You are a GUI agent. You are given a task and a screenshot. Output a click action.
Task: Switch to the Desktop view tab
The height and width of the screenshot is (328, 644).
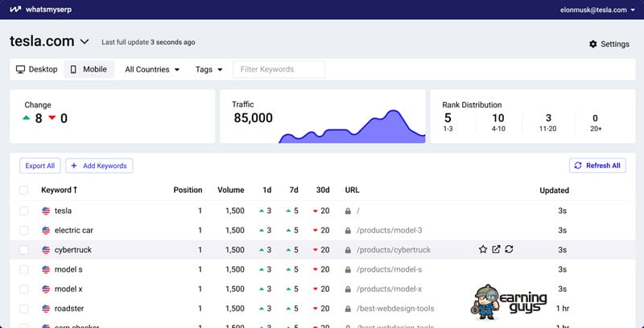point(37,69)
